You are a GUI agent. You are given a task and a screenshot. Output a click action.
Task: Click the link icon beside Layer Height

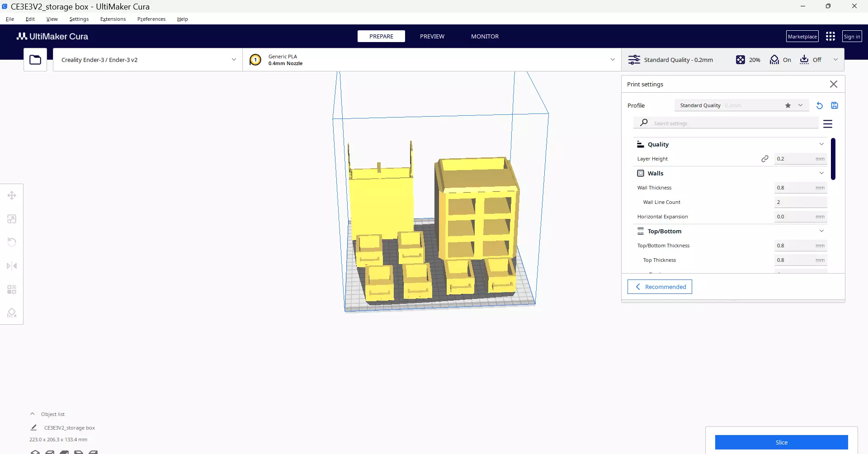(765, 159)
